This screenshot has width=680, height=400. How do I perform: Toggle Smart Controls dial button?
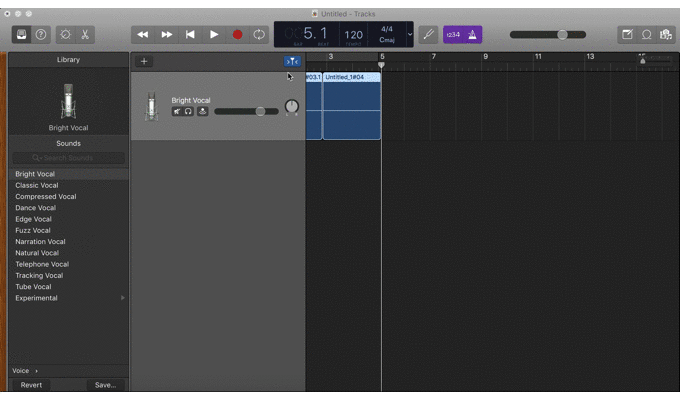click(x=65, y=34)
